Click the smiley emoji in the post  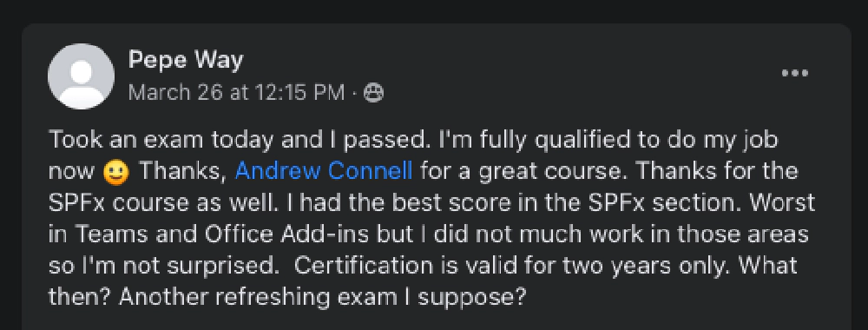point(116,173)
